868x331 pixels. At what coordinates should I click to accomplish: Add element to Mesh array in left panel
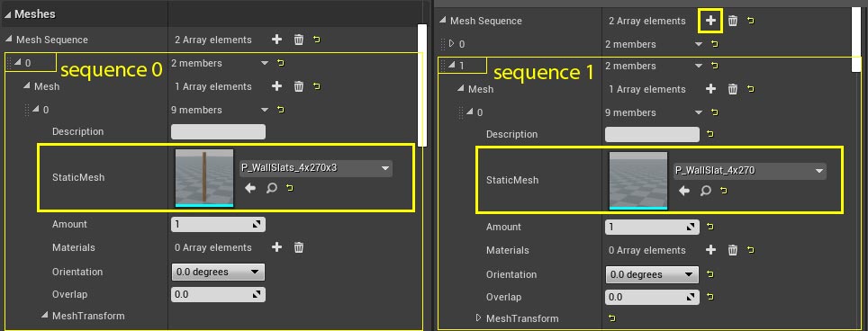coord(276,86)
